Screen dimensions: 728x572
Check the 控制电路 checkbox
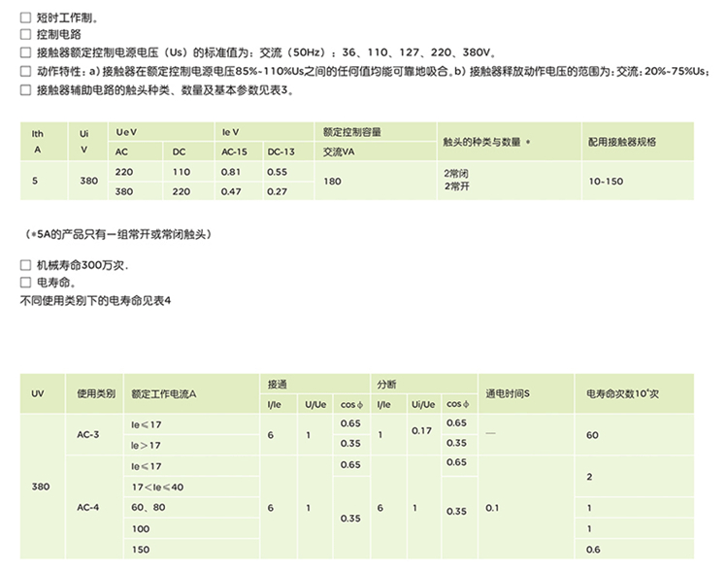pyautogui.click(x=25, y=36)
